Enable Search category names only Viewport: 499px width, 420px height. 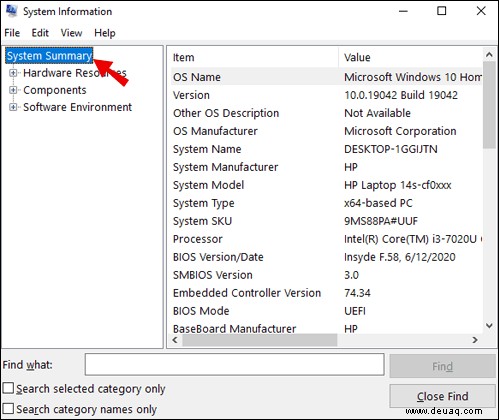pos(8,409)
